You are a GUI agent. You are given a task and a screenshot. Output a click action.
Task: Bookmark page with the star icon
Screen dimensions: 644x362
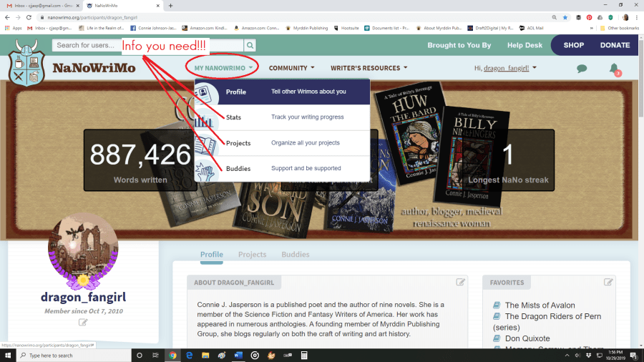click(x=565, y=16)
